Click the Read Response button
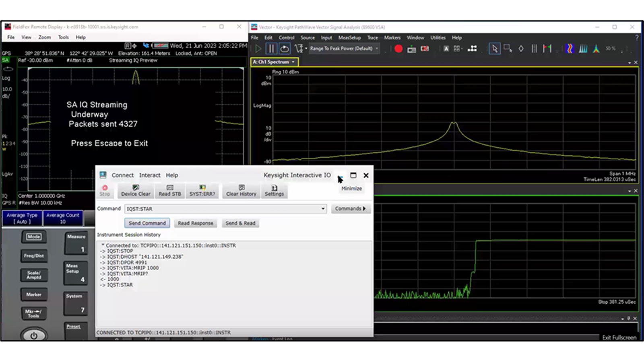 click(195, 223)
